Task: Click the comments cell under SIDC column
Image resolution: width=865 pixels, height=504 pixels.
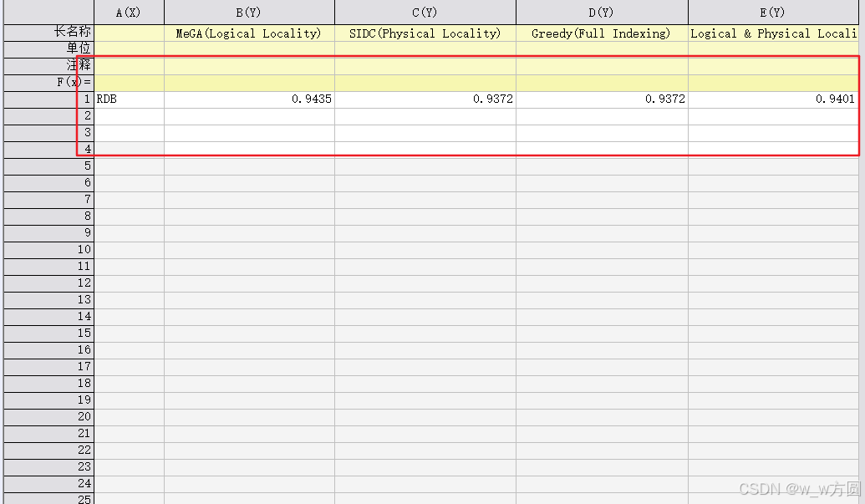Action: pyautogui.click(x=425, y=66)
